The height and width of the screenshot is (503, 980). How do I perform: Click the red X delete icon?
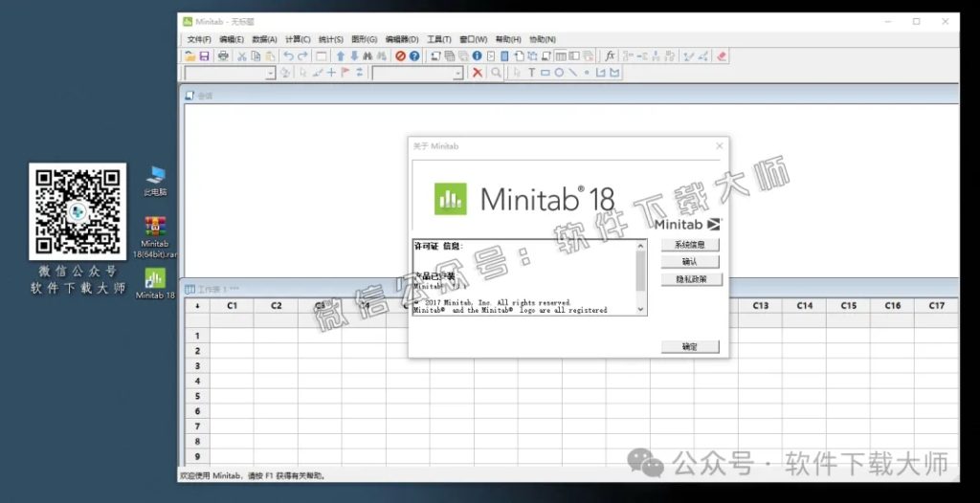coord(478,73)
